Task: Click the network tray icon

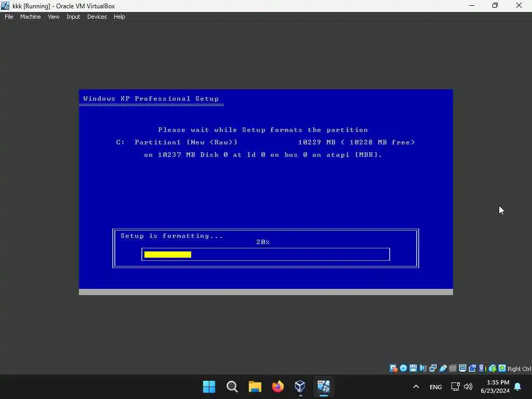Action: click(x=455, y=387)
